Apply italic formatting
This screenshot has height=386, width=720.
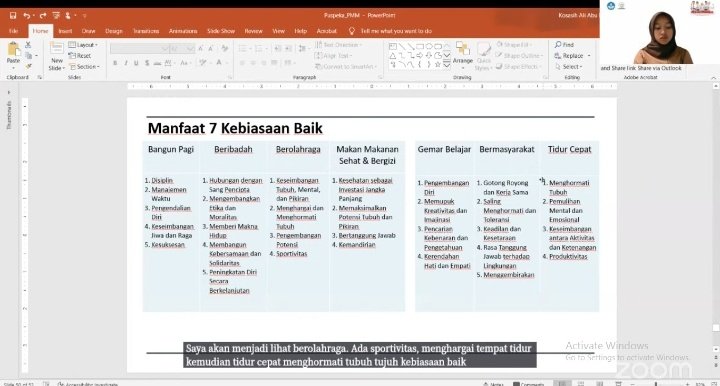(126, 63)
